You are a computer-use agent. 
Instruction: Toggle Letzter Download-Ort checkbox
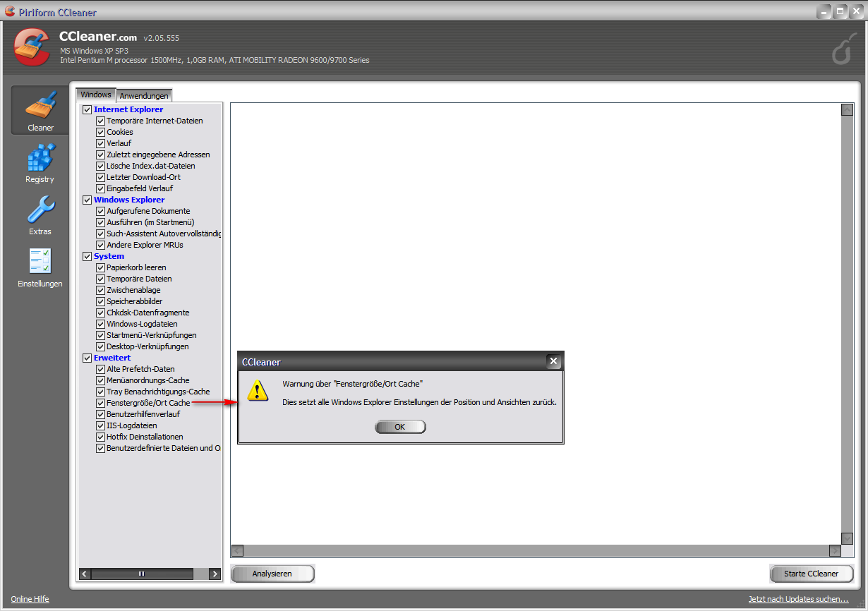(100, 177)
